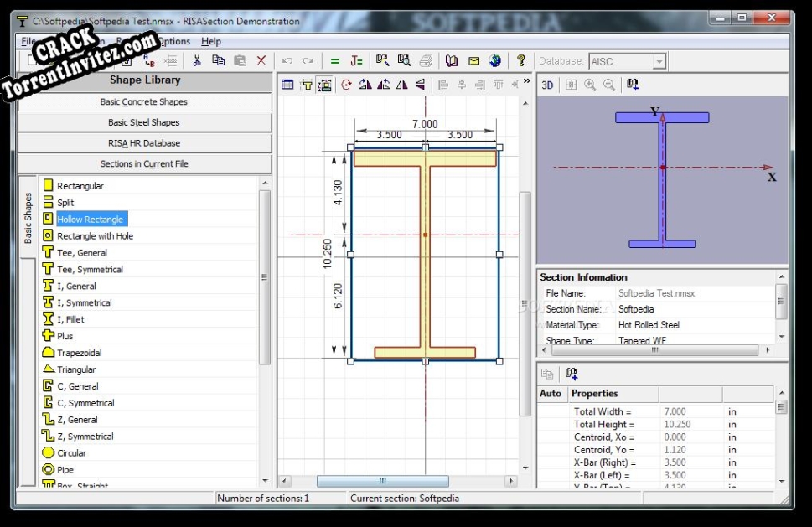
Task: Click the Undo arrow icon
Action: point(287,61)
